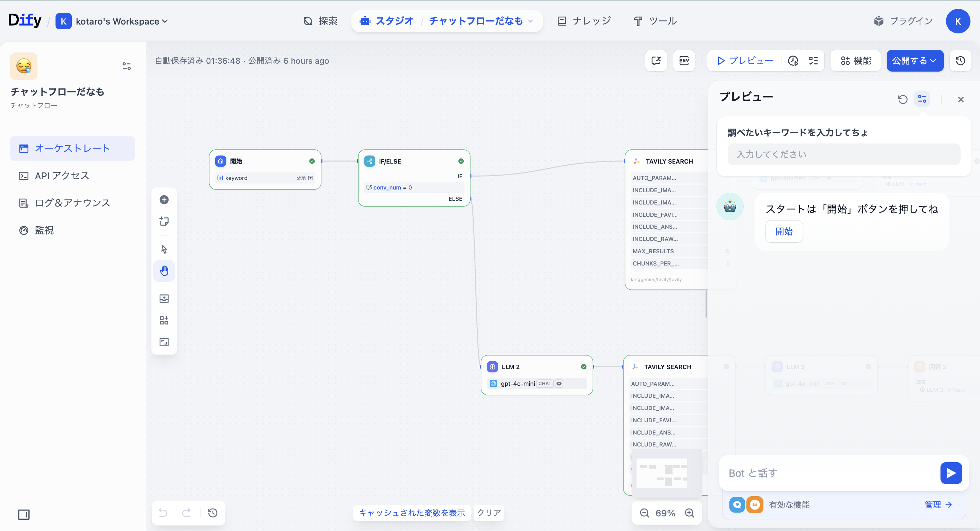Viewport: 980px width, 531px height.
Task: Click the send message arrow button
Action: (x=951, y=473)
